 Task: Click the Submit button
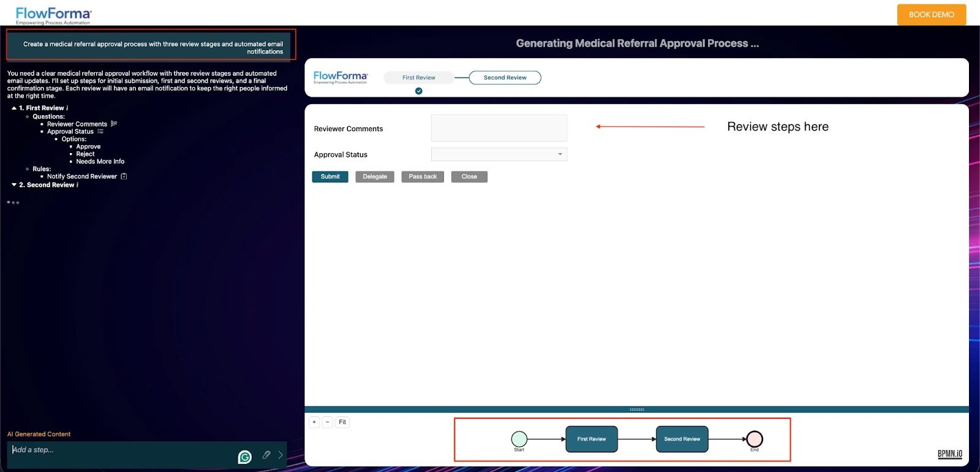pos(330,177)
